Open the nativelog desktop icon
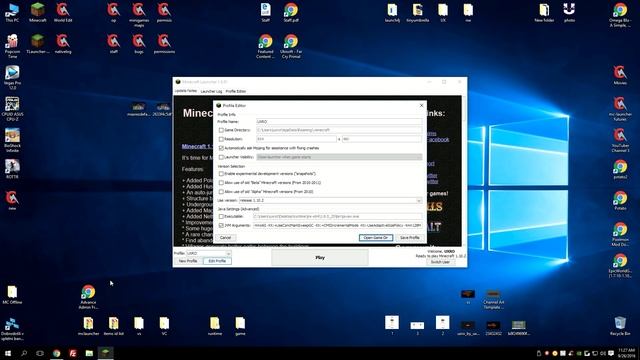Image resolution: width=640 pixels, height=360 pixels. pos(63,44)
